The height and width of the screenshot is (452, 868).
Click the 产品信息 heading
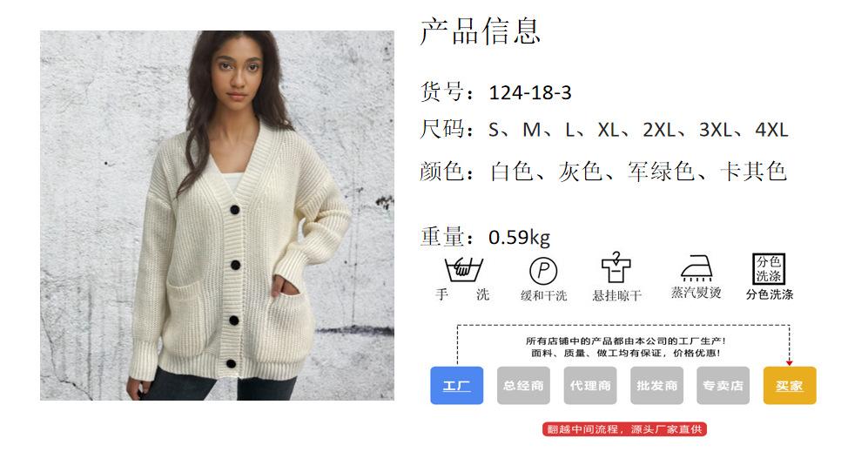pyautogui.click(x=480, y=31)
